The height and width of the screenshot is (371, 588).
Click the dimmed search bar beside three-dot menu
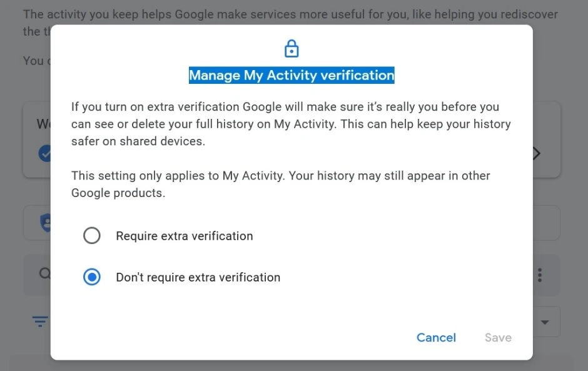pos(546,275)
